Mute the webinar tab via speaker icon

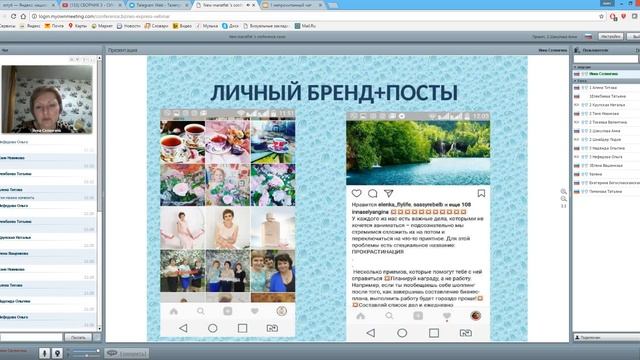pyautogui.click(x=247, y=5)
